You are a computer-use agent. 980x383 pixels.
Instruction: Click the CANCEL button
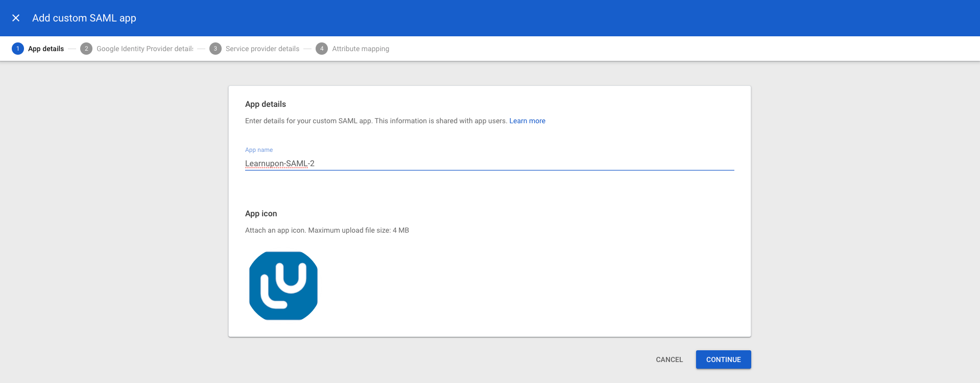669,359
